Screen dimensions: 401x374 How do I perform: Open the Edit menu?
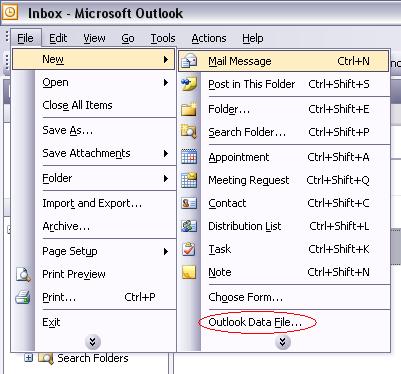tap(58, 38)
